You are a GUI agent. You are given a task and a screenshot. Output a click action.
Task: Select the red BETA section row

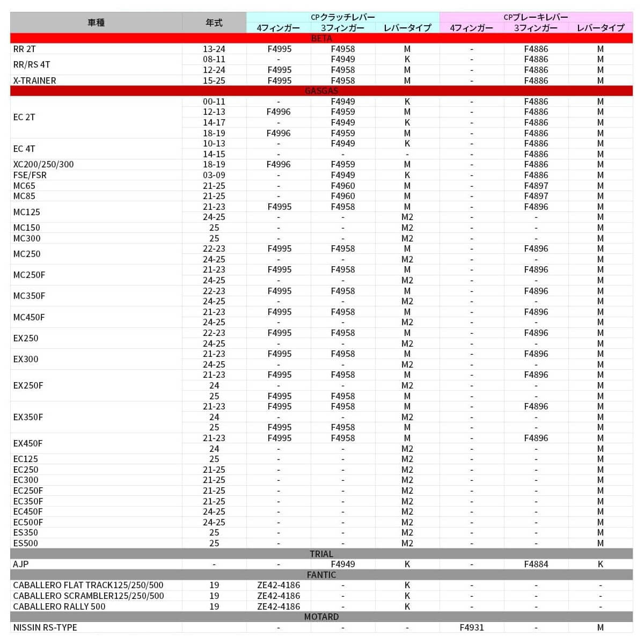coord(321,38)
